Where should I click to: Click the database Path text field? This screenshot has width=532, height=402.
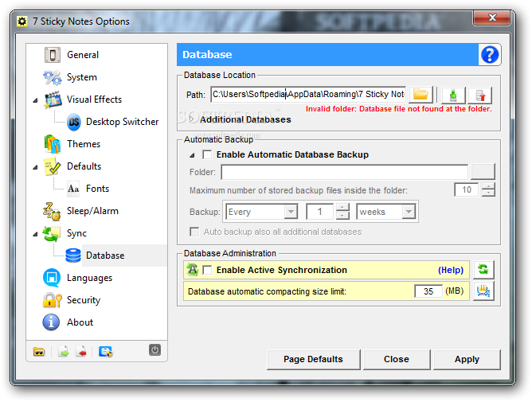click(x=308, y=94)
